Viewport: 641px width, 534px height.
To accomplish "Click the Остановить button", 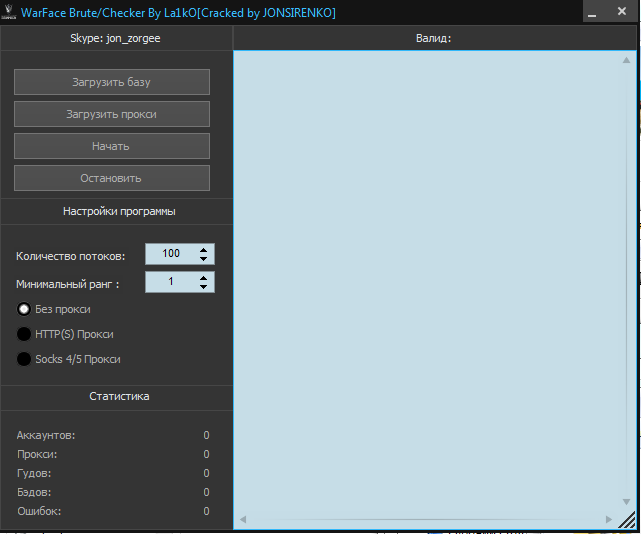I will click(x=112, y=178).
